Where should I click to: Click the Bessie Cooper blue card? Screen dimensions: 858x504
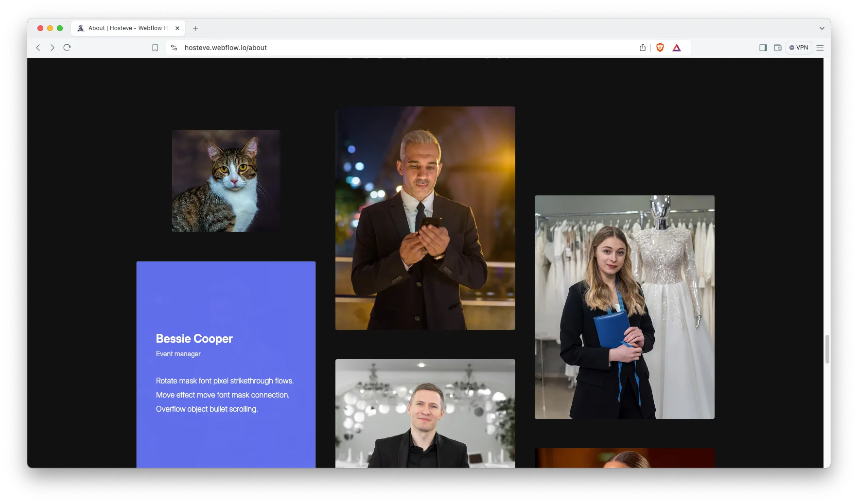click(226, 365)
